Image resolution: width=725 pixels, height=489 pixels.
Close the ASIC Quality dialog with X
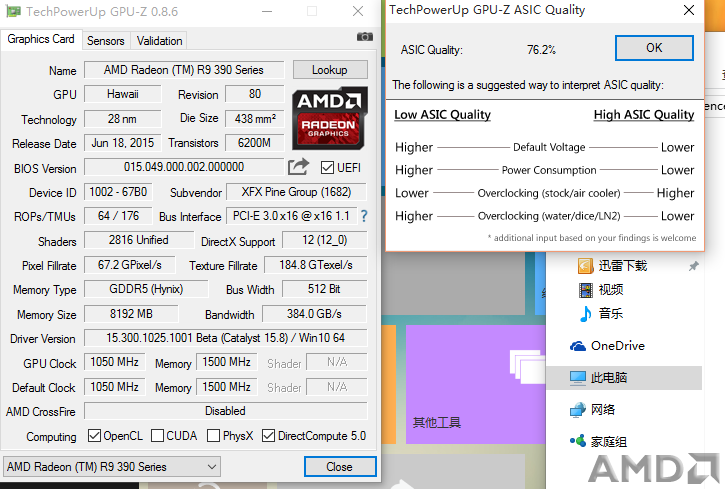click(x=688, y=10)
